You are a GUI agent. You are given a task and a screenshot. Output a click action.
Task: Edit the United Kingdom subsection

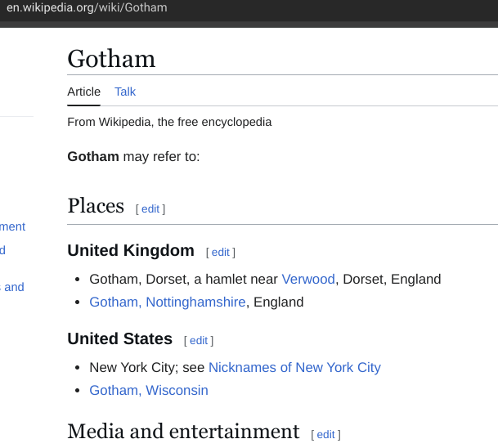coord(221,253)
